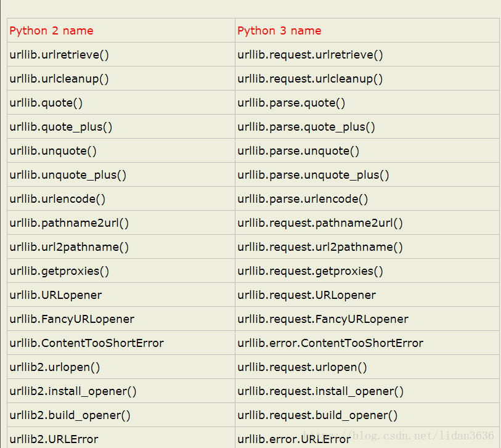Click the cell 'urllib.request.build_opener()'
Image resolution: width=501 pixels, height=448 pixels.
point(367,415)
